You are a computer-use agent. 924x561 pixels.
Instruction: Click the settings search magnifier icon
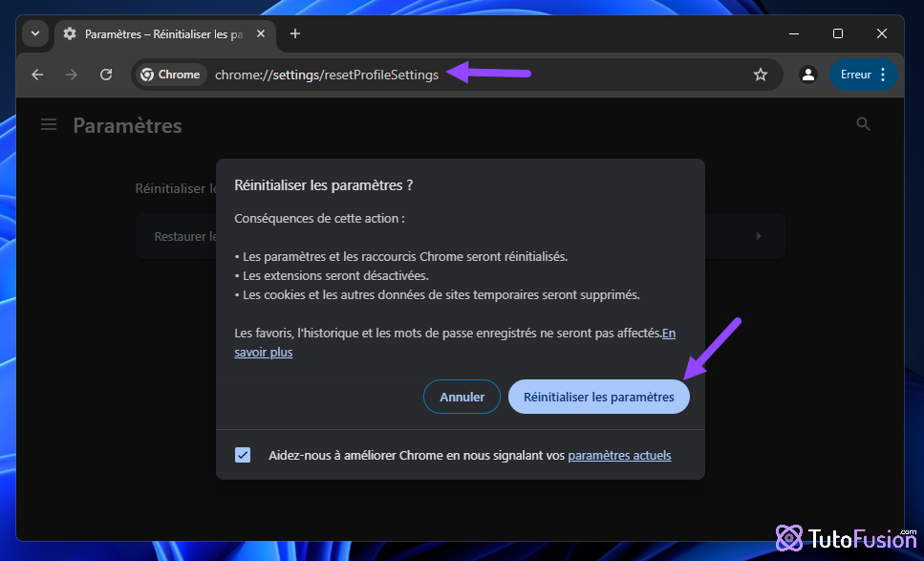pyautogui.click(x=863, y=123)
